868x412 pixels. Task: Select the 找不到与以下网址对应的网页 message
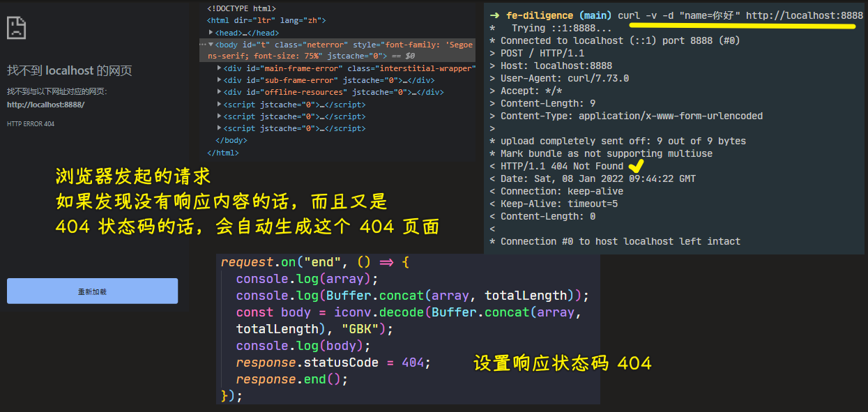[57, 91]
